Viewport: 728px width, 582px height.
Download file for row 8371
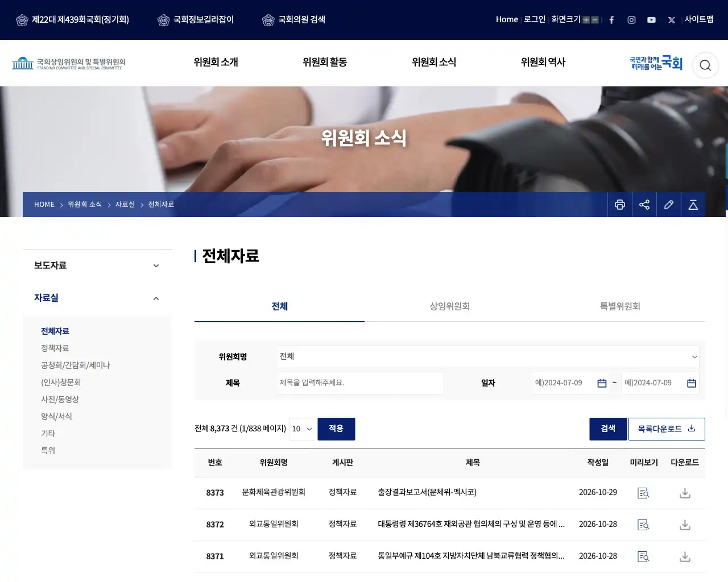(685, 557)
